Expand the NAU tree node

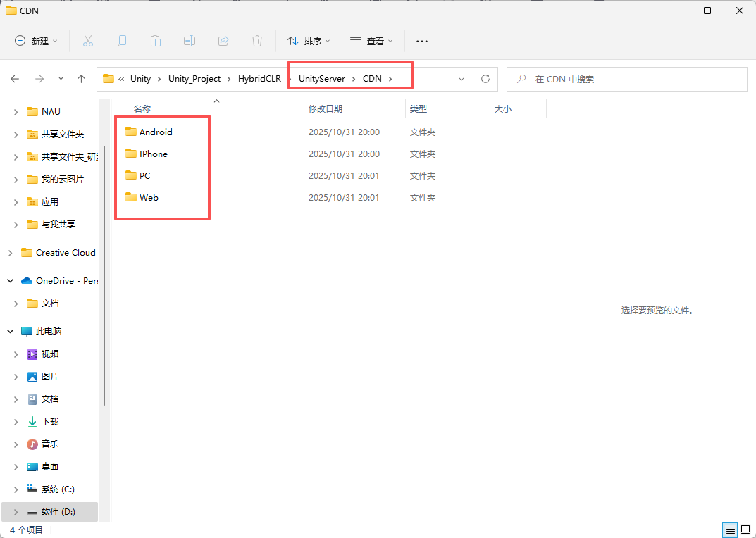tap(16, 112)
